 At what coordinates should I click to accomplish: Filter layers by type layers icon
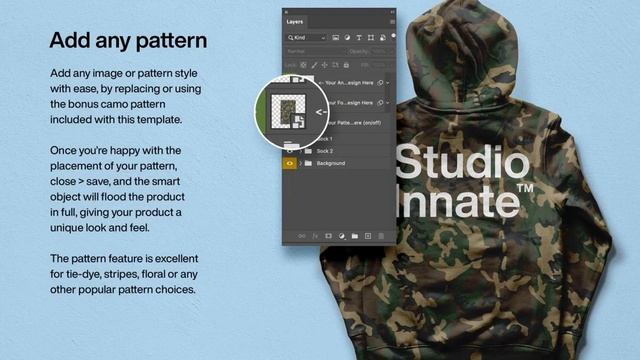click(x=359, y=38)
